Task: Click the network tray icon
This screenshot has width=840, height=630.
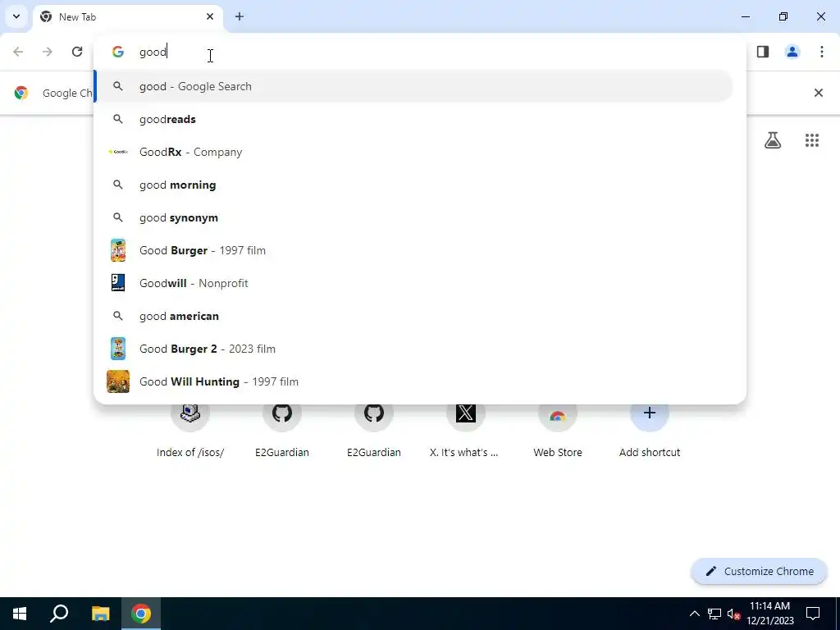Action: [x=714, y=614]
